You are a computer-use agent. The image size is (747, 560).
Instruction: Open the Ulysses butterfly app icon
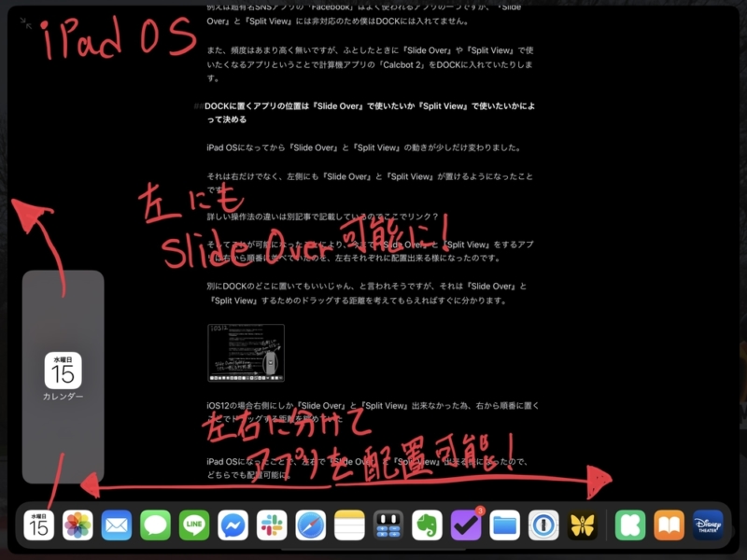click(582, 525)
